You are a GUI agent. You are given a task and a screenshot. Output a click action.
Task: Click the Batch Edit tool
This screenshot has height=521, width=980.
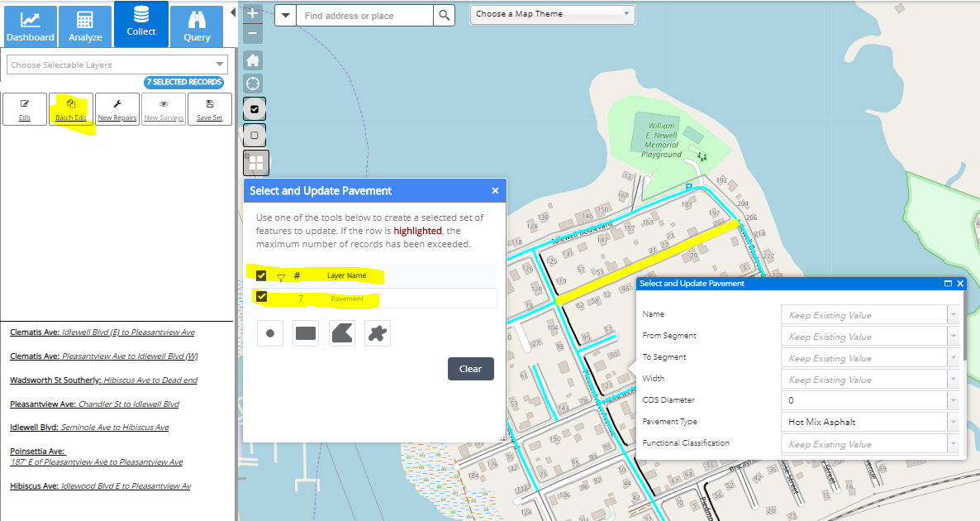point(70,109)
